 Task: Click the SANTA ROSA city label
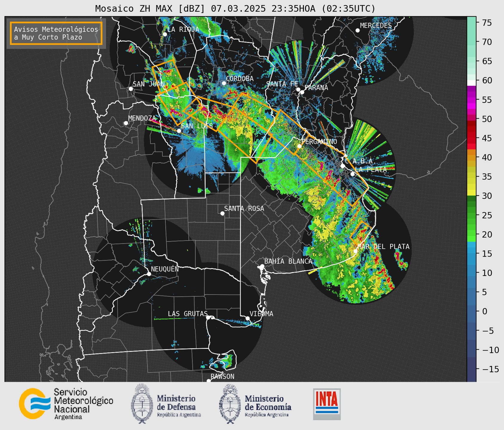coord(244,208)
